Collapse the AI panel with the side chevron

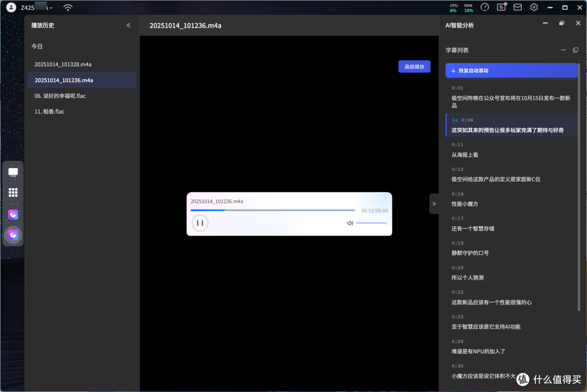click(x=434, y=204)
